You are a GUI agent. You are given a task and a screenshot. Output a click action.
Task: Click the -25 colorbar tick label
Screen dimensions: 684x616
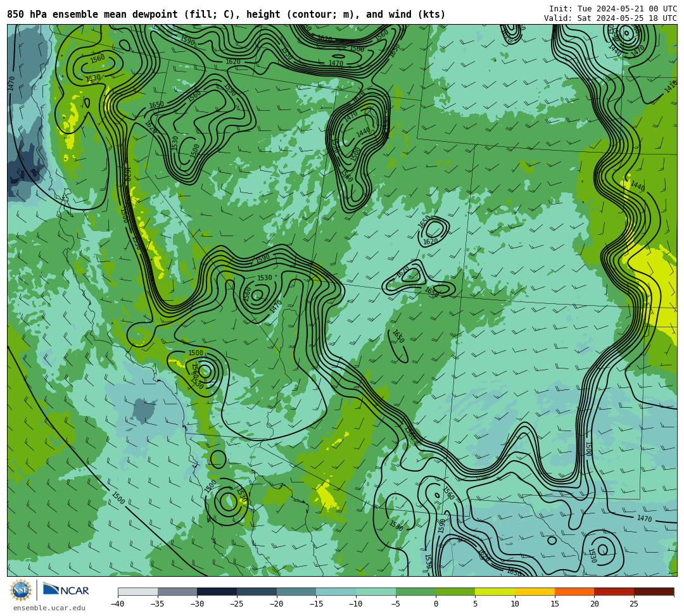click(237, 604)
